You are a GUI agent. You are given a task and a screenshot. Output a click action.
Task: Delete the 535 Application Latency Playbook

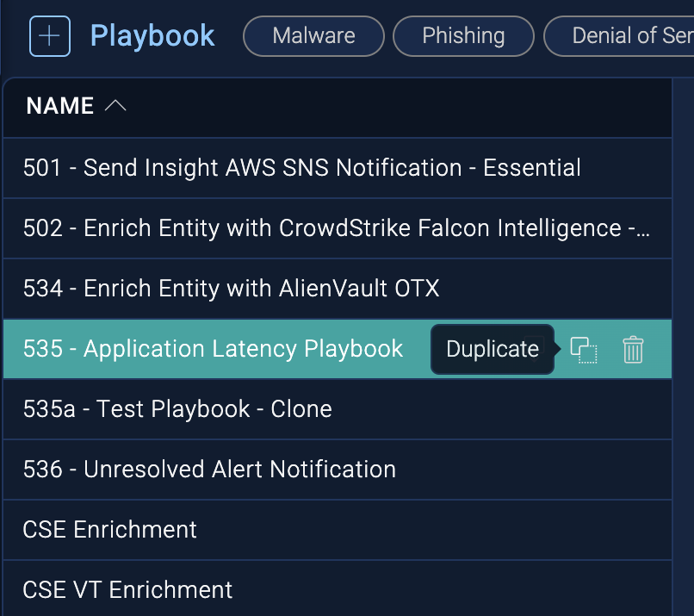point(633,350)
